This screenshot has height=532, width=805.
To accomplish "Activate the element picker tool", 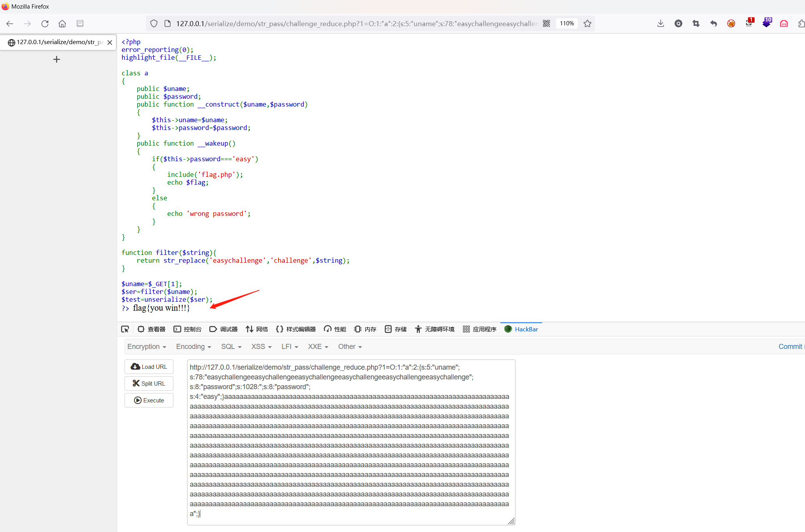I will click(125, 329).
